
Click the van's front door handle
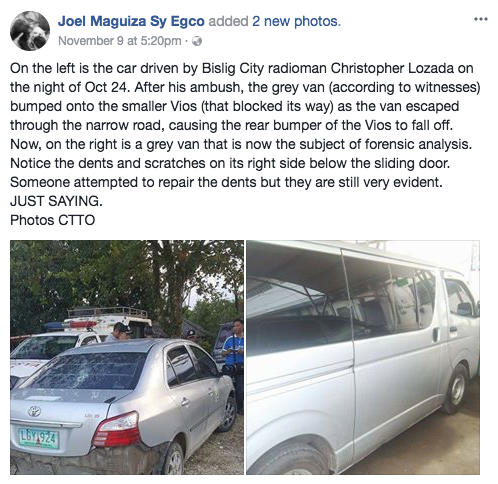(x=454, y=328)
